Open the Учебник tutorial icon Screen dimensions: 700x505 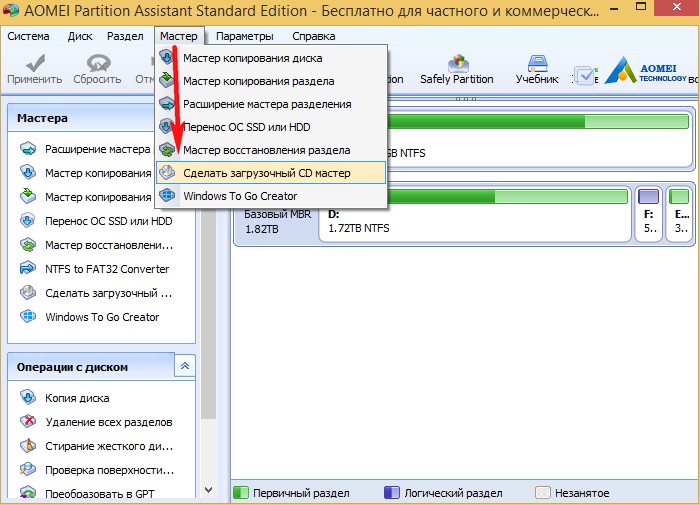[x=537, y=70]
